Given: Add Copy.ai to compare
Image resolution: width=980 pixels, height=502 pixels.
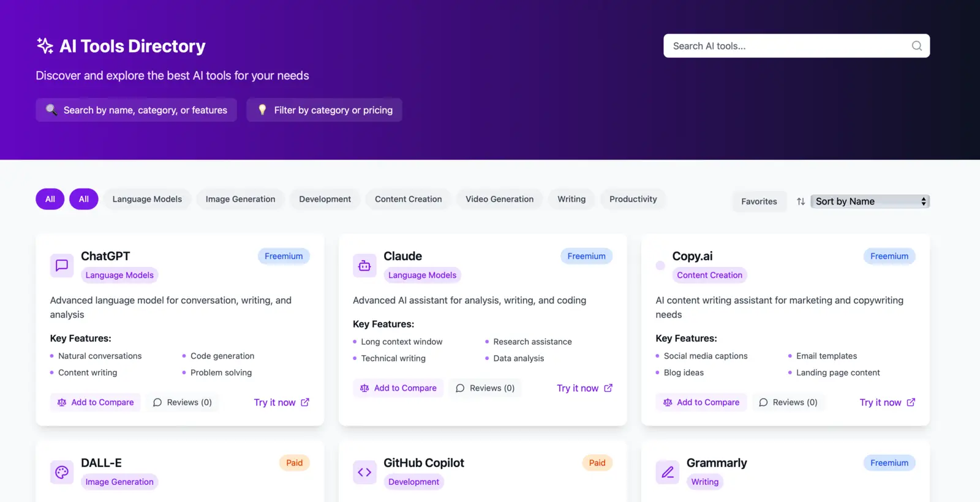Looking at the screenshot, I should click(701, 402).
